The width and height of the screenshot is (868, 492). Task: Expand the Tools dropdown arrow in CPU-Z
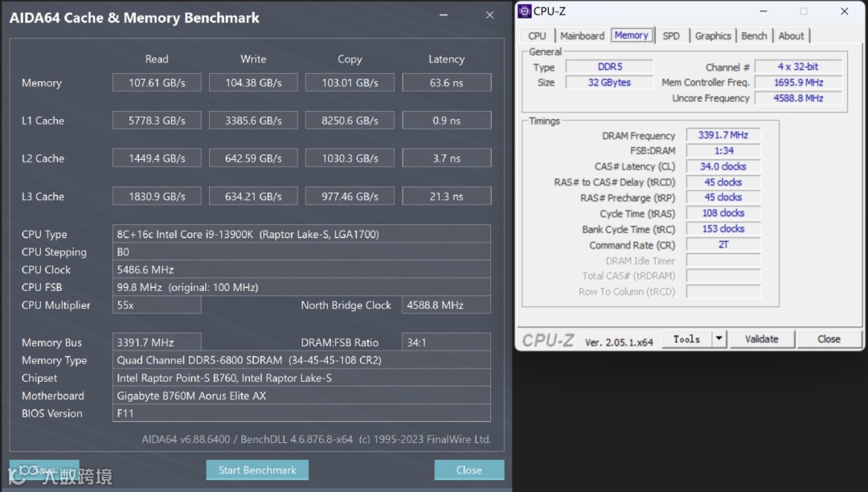pyautogui.click(x=719, y=339)
